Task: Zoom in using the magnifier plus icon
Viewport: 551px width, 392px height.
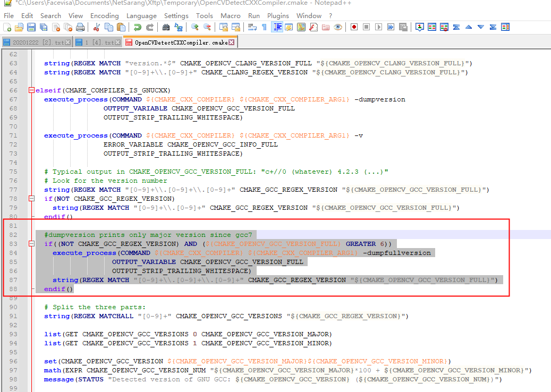Action: tap(194, 27)
